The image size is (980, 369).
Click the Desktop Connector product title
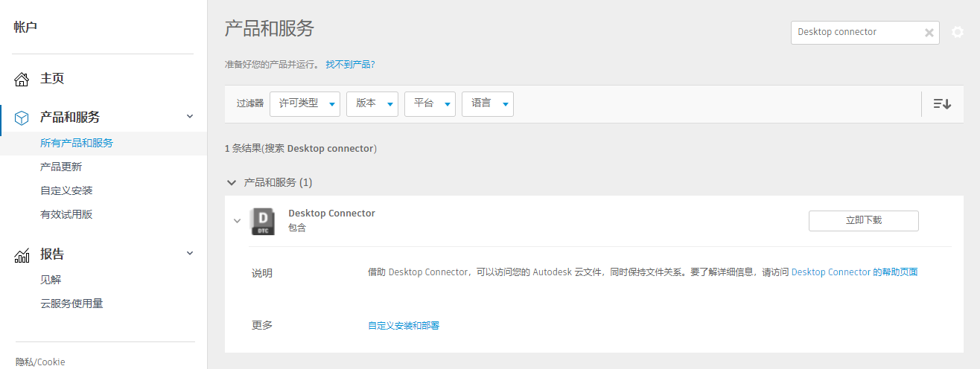coord(331,214)
